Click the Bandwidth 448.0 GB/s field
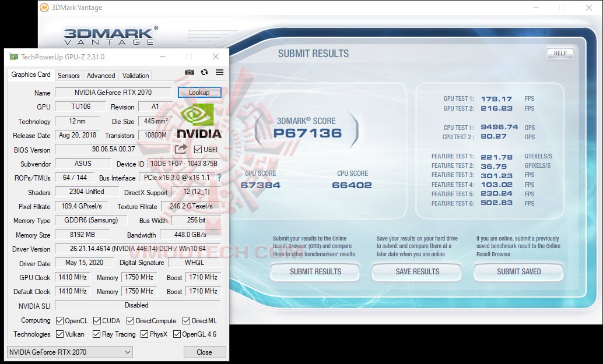The image size is (603, 364). pyautogui.click(x=190, y=235)
